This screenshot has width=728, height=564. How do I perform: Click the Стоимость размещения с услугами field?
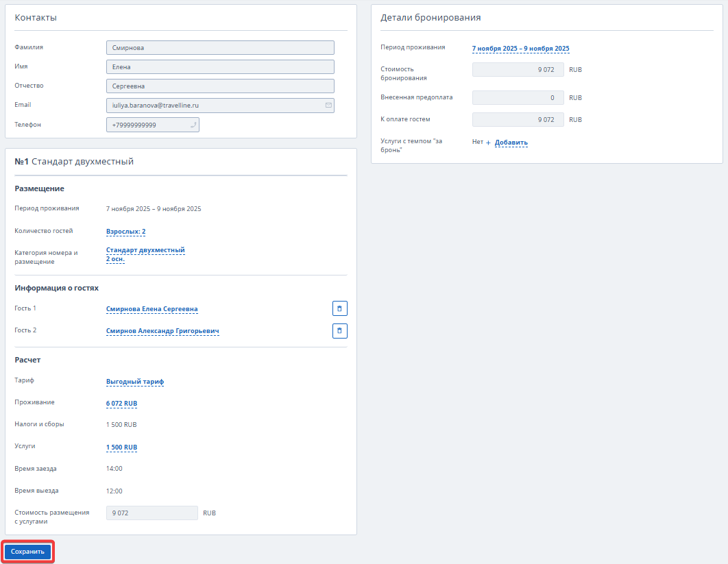tap(151, 513)
